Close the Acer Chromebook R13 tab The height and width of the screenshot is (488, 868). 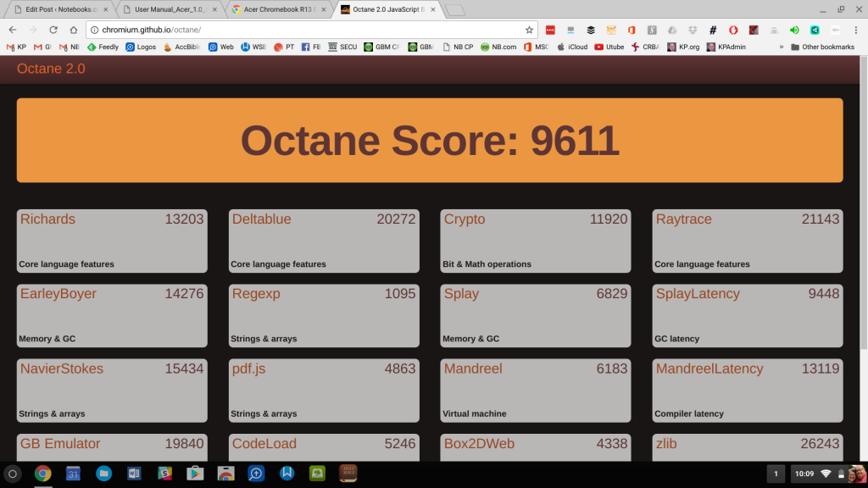point(324,9)
